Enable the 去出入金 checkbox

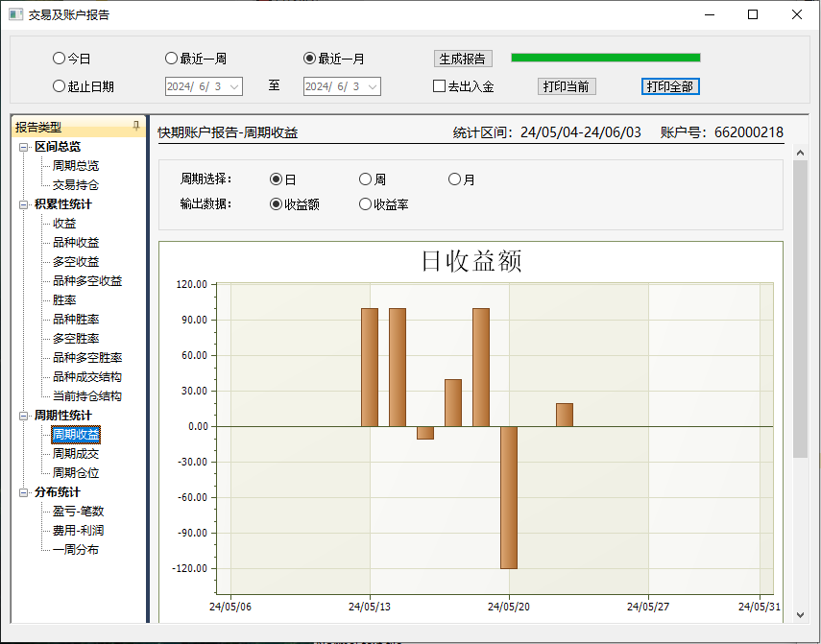[440, 86]
